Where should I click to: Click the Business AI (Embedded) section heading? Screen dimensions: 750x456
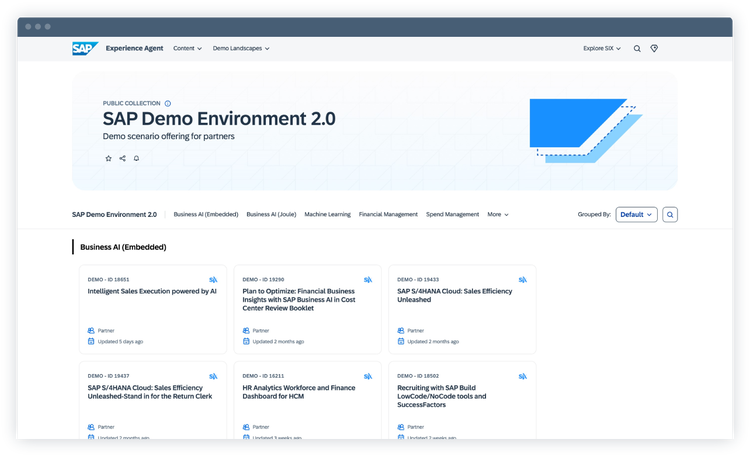pos(123,247)
